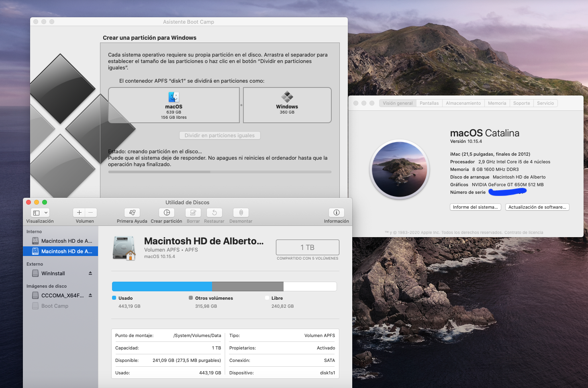588x388 pixels.
Task: Select the Borrar erase toolbar icon
Action: click(193, 213)
